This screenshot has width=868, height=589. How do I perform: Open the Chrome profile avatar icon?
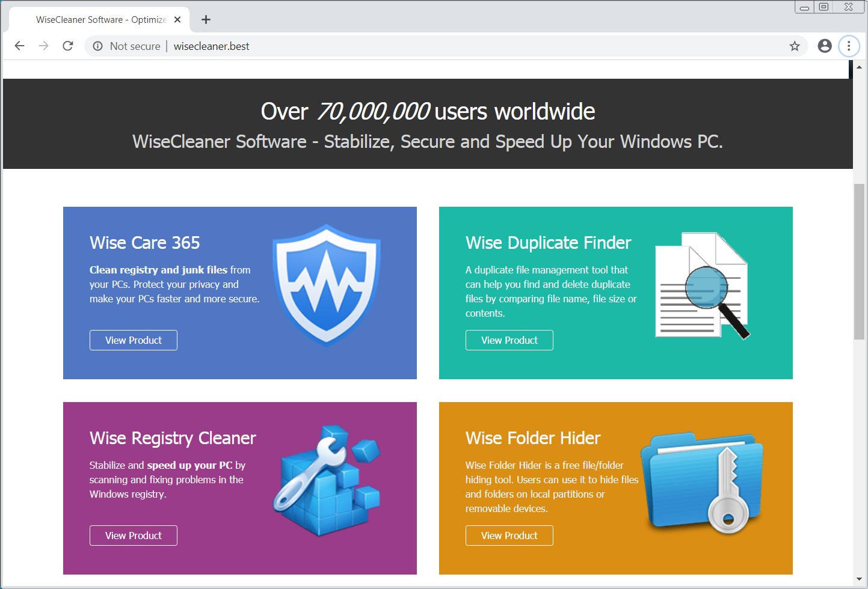click(x=825, y=46)
